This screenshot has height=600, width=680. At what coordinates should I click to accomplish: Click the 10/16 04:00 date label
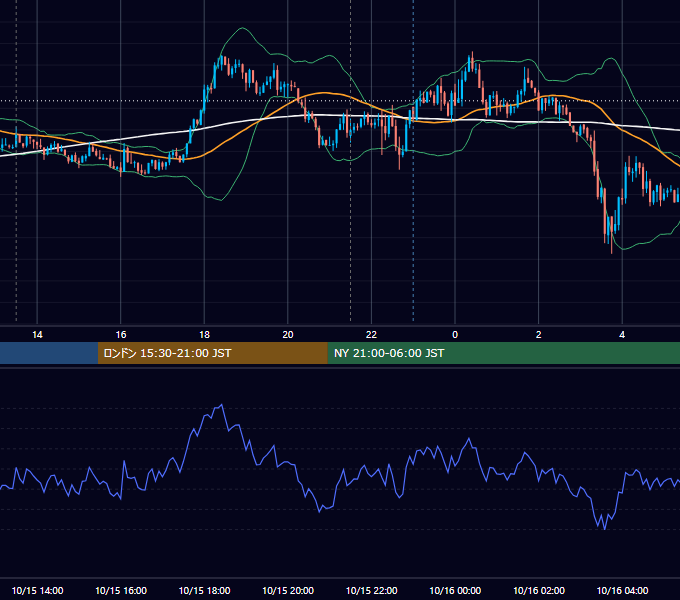pos(622,590)
